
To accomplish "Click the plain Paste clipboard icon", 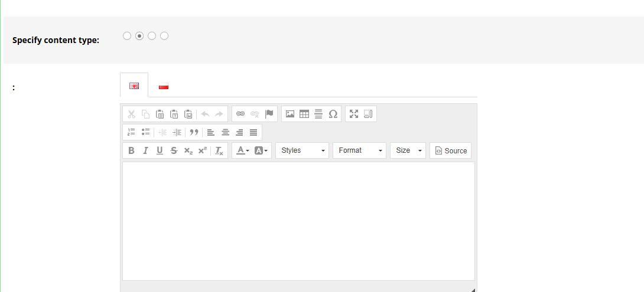I will click(160, 114).
